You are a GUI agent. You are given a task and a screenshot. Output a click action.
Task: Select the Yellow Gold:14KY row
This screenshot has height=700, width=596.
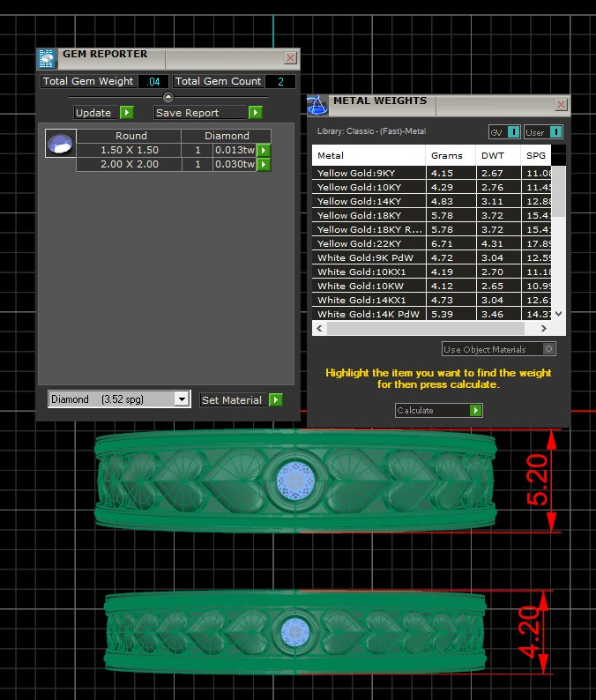point(432,201)
